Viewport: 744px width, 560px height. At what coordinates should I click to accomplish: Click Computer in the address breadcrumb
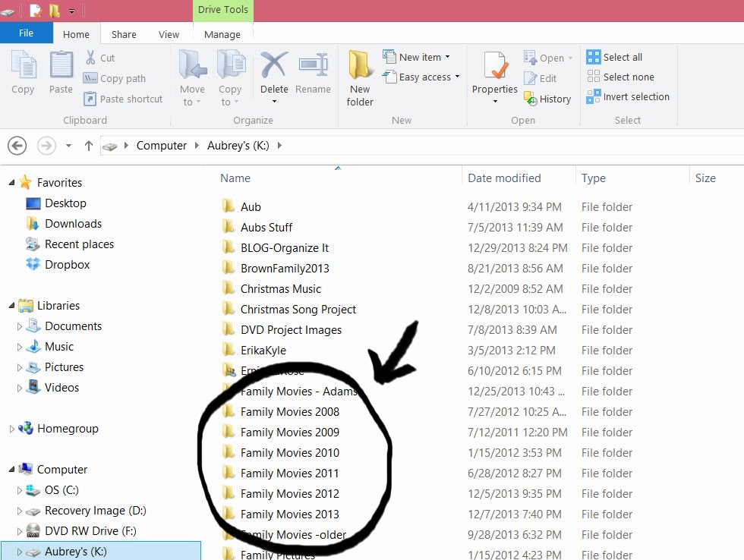(161, 146)
